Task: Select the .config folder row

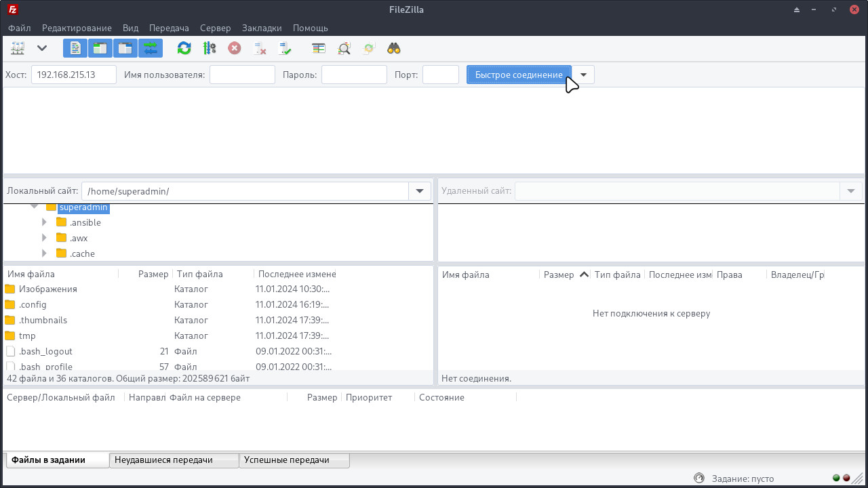Action: [218, 304]
